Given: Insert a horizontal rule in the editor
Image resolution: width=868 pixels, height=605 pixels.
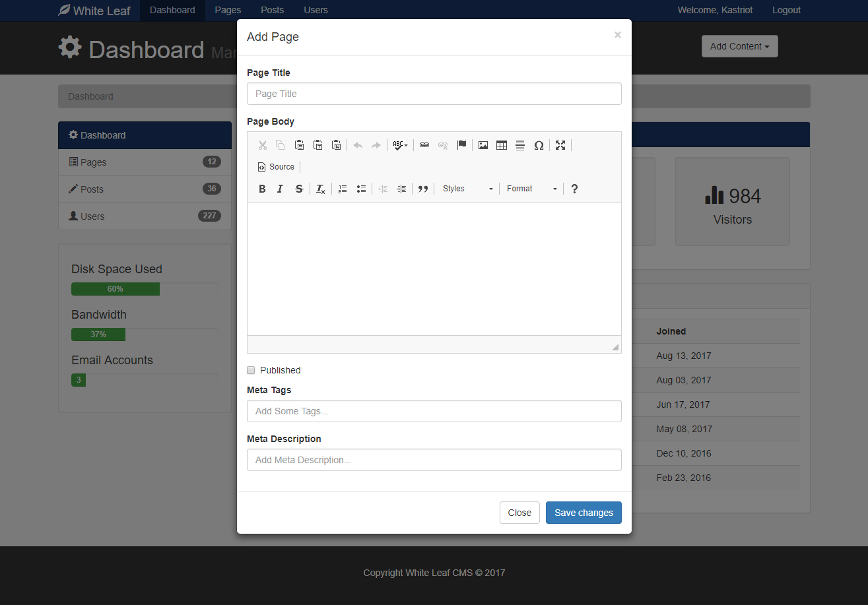Looking at the screenshot, I should (520, 144).
